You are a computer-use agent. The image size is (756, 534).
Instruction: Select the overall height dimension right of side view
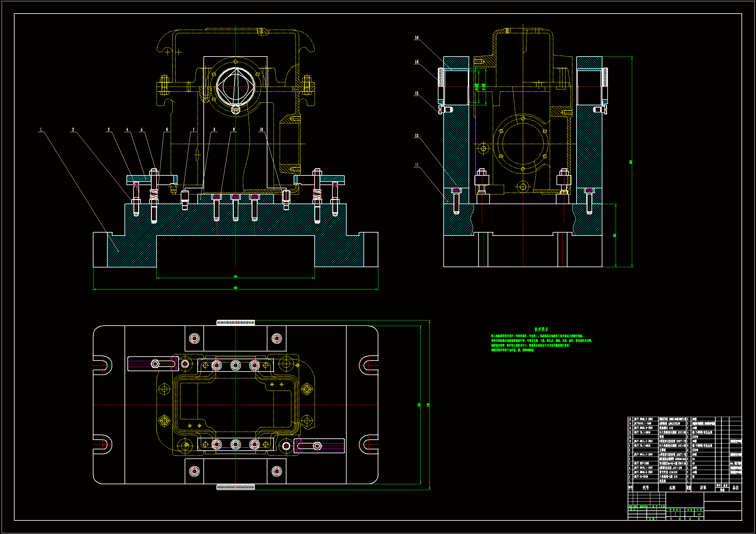pyautogui.click(x=631, y=162)
